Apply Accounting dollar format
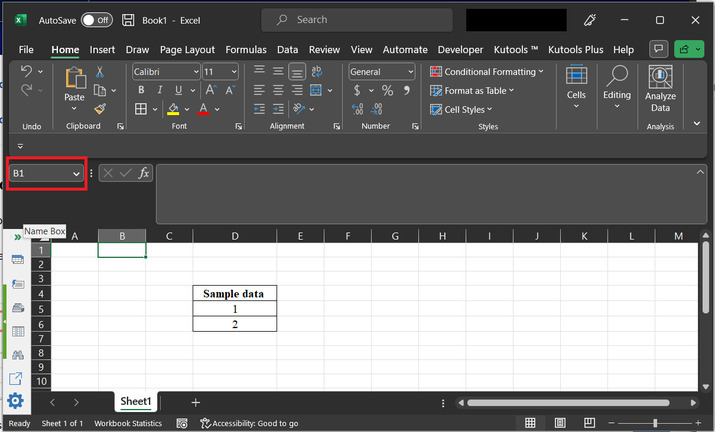Viewport: 715px width, 432px height. click(x=357, y=90)
